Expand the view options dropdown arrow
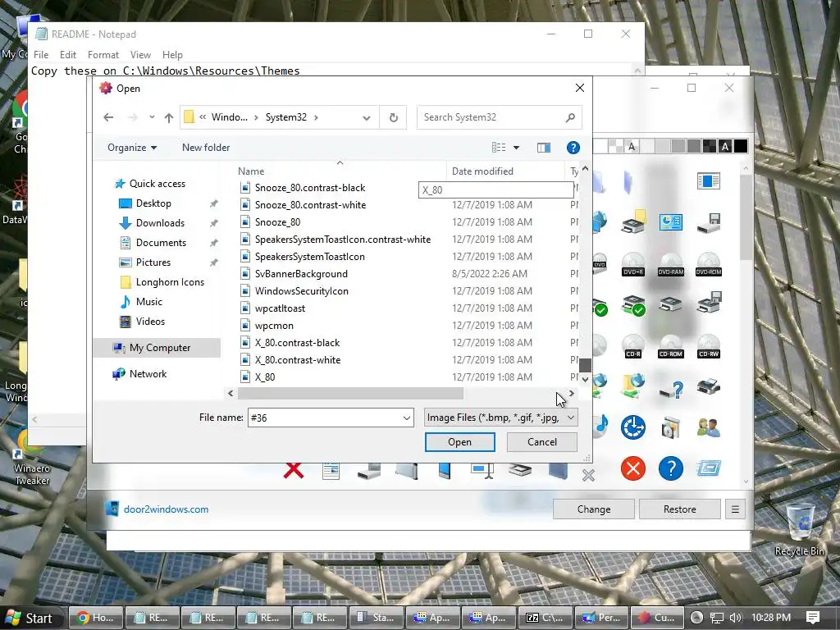This screenshot has width=840, height=630. 517,148
